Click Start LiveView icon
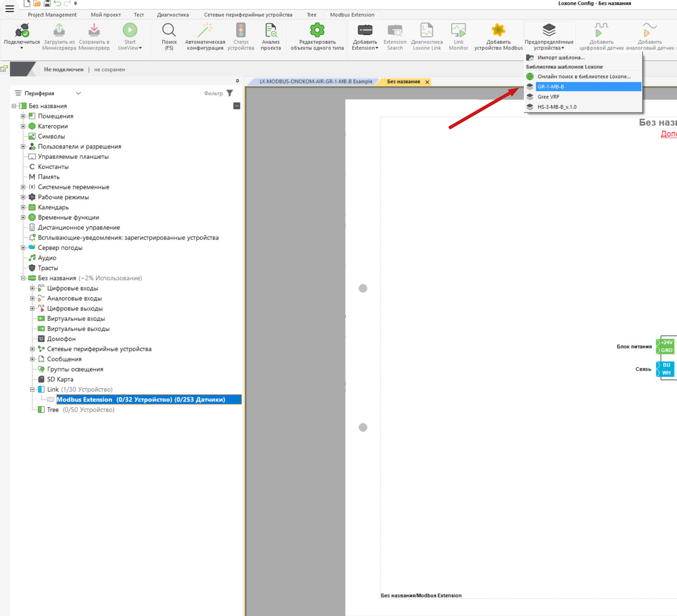This screenshot has height=616, width=677. [130, 31]
